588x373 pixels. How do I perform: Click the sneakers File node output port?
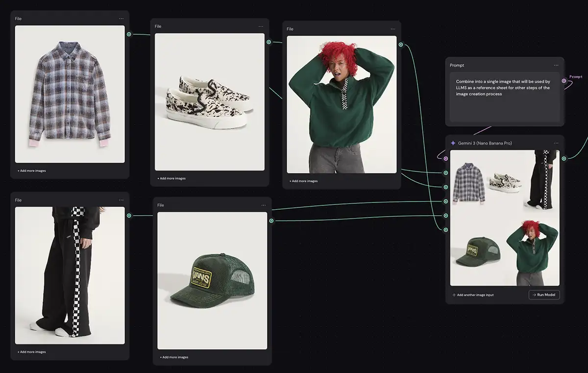coord(269,42)
